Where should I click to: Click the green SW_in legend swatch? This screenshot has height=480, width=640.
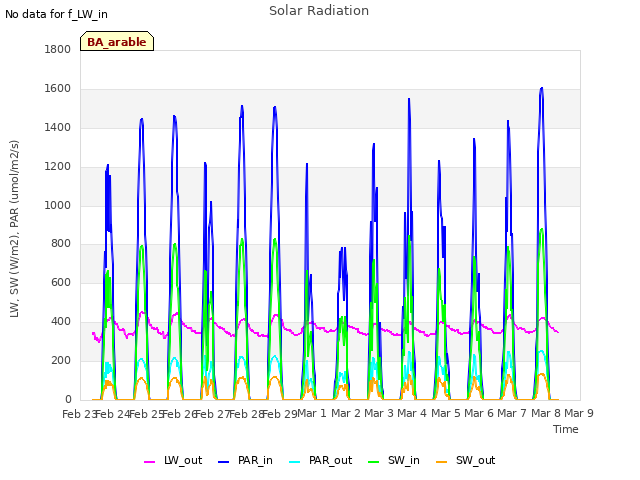click(373, 462)
